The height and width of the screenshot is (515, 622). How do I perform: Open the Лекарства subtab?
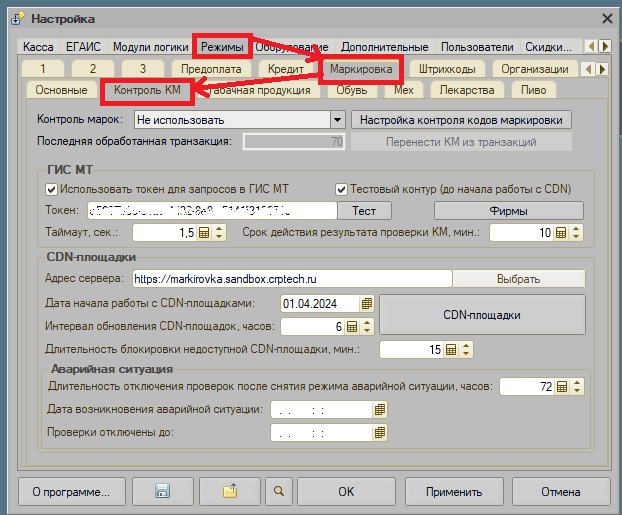467,90
